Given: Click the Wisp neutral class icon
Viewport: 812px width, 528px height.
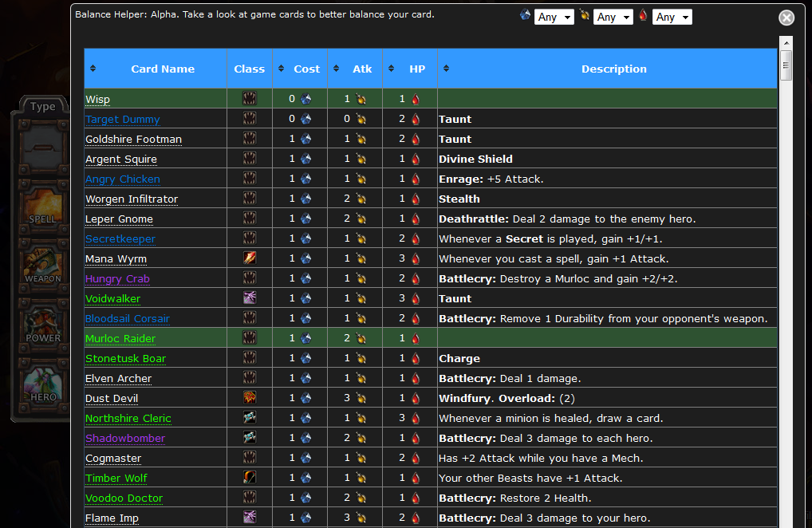Looking at the screenshot, I should point(250,98).
